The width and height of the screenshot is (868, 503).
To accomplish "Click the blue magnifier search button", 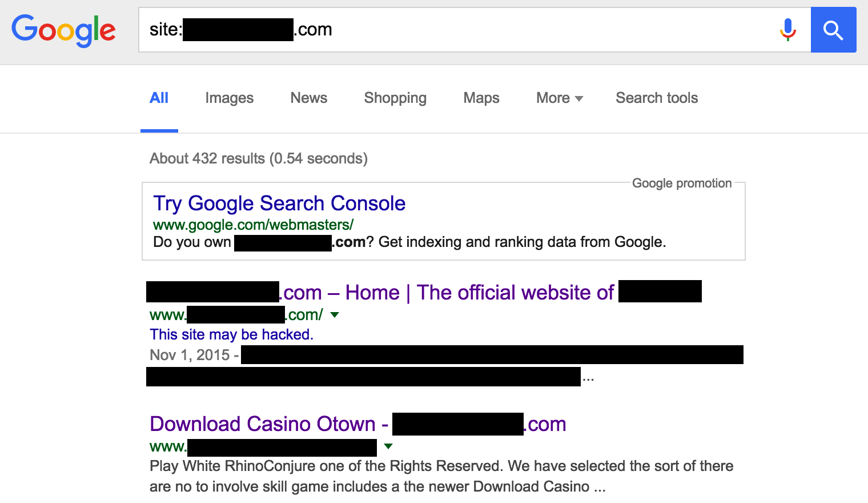I will point(833,30).
